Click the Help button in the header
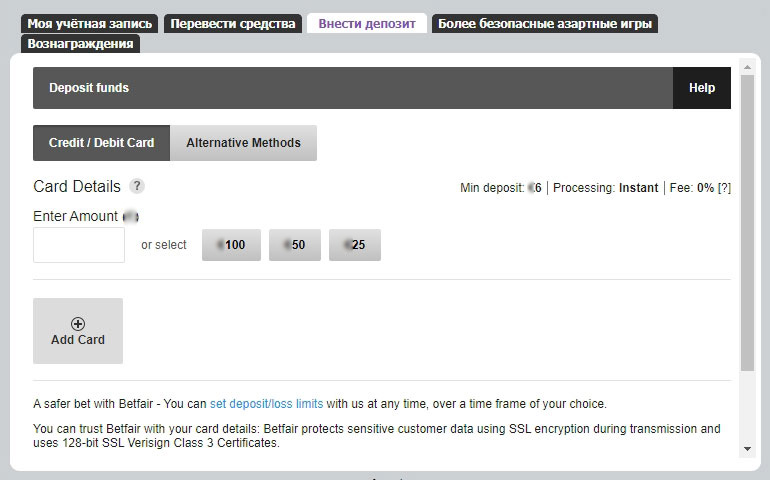770x480 pixels. (x=701, y=88)
